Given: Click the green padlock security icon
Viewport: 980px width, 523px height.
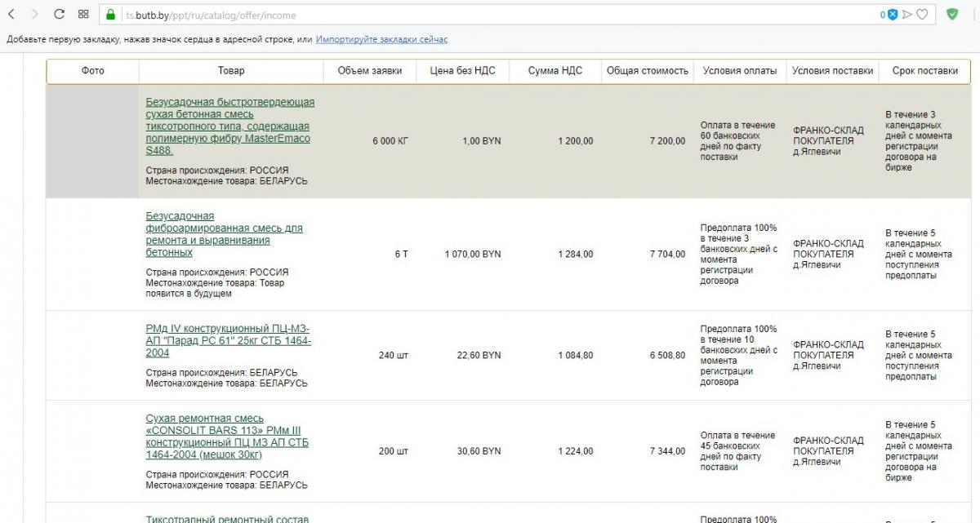Looking at the screenshot, I should click(111, 15).
